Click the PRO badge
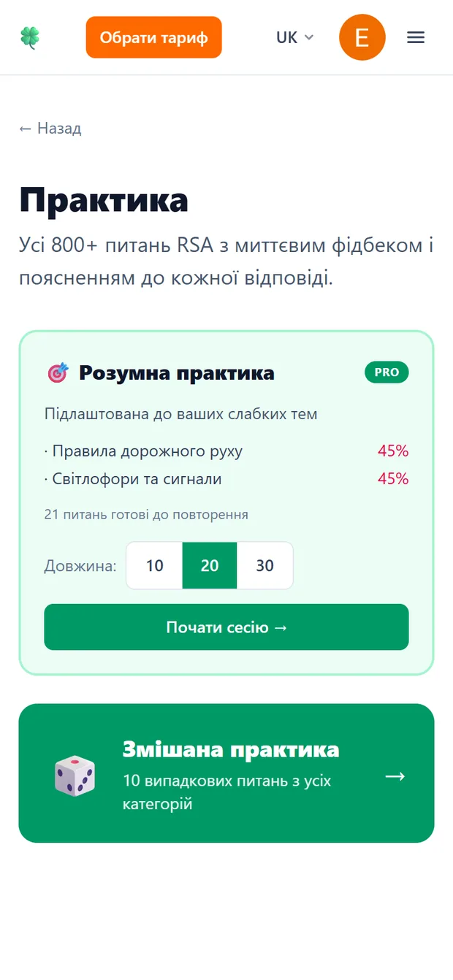 [x=387, y=372]
